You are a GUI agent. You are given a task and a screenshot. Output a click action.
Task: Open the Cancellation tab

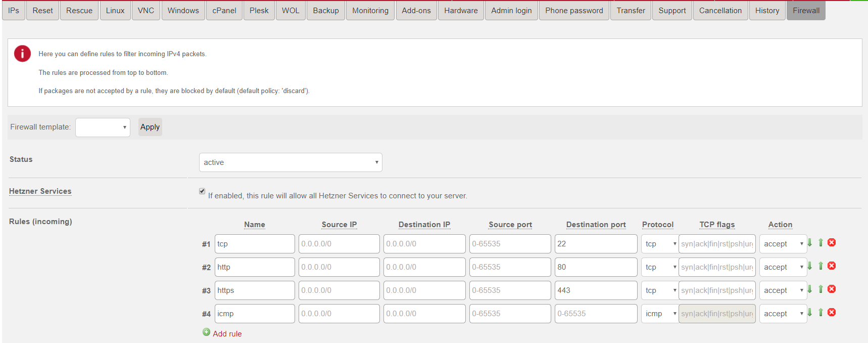click(x=720, y=11)
